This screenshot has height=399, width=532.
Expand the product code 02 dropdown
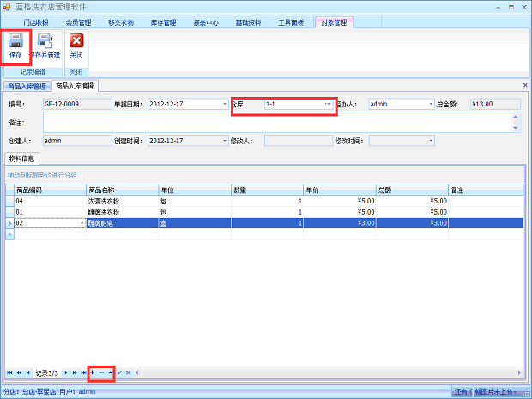pyautogui.click(x=82, y=223)
